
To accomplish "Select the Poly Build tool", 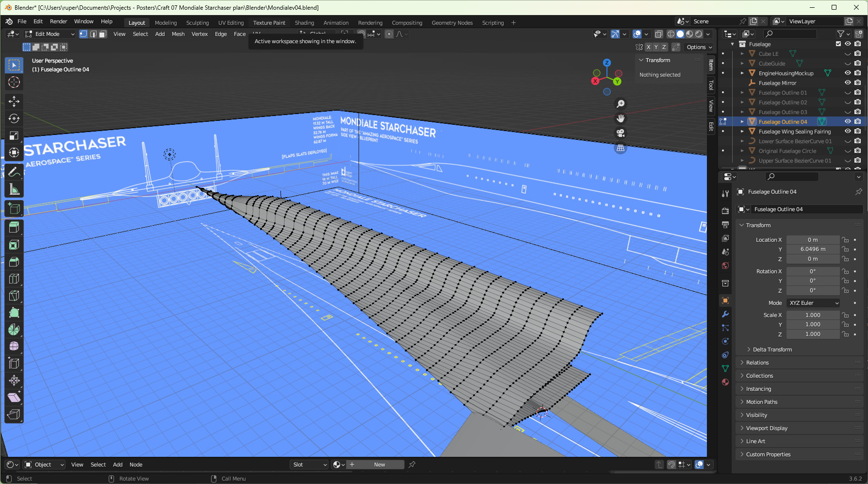I will [x=14, y=313].
